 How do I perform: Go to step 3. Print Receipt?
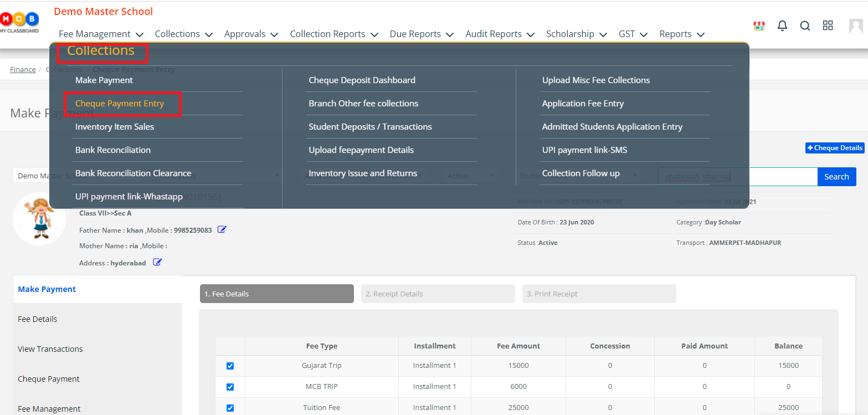[x=599, y=294]
